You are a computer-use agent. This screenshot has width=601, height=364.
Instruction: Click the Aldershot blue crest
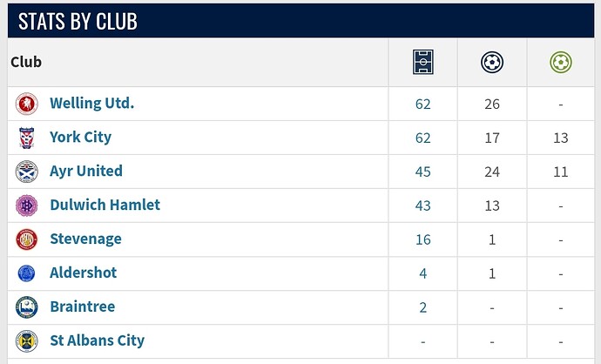click(x=26, y=273)
